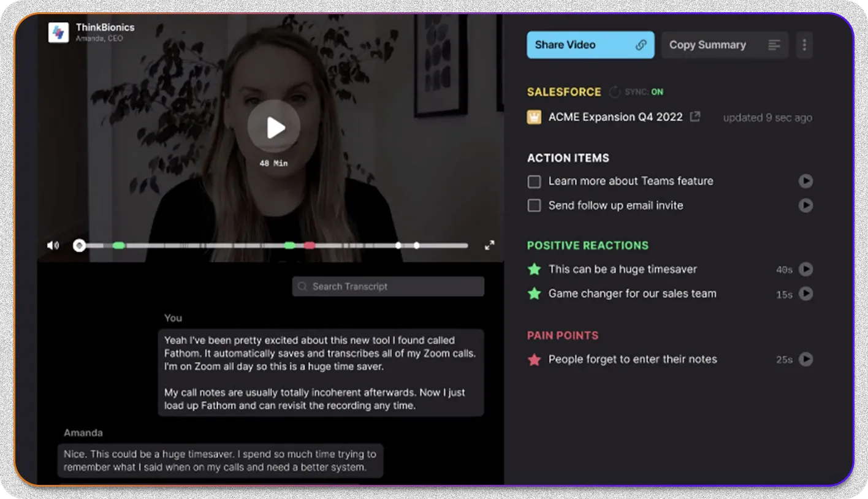The width and height of the screenshot is (868, 499).
Task: Select 'People forget to enter their notes' item
Action: pos(633,359)
